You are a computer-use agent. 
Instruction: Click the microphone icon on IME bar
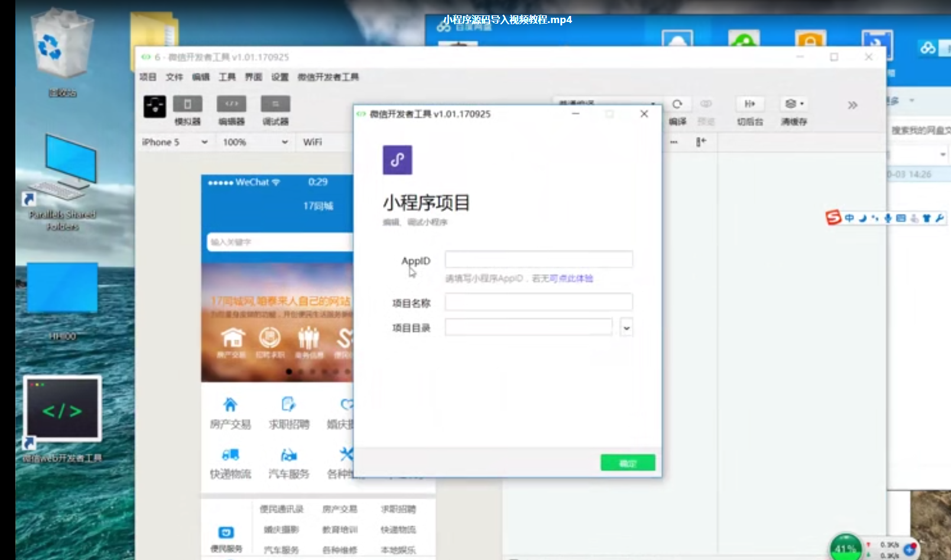coord(888,218)
